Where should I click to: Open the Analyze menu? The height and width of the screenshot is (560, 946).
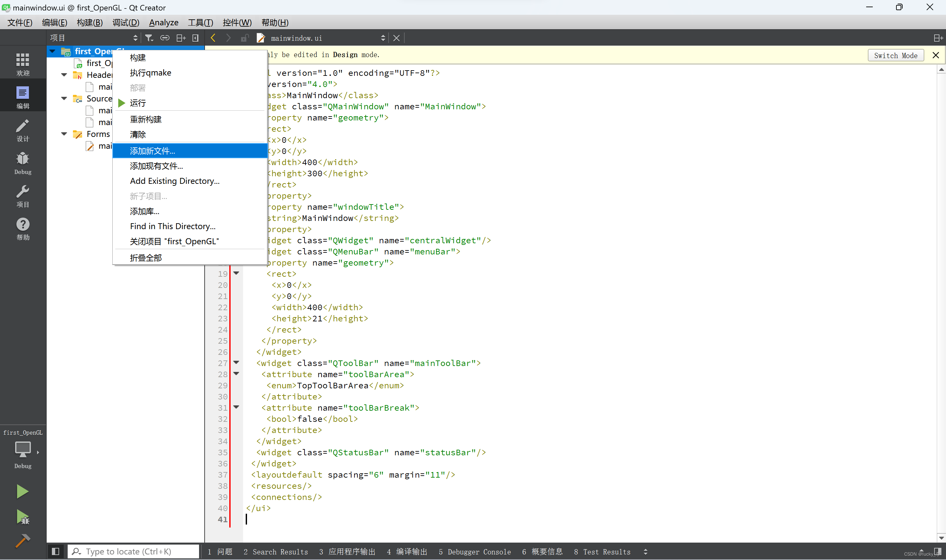click(164, 22)
